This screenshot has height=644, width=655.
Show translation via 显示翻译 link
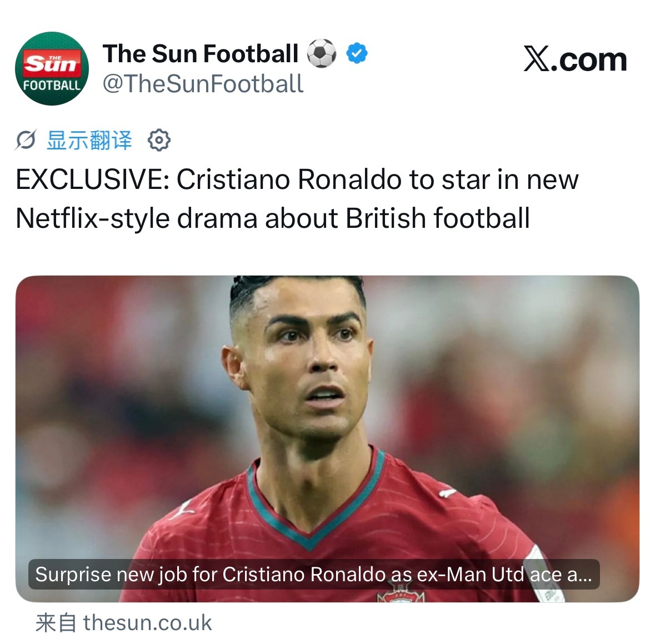point(89,140)
